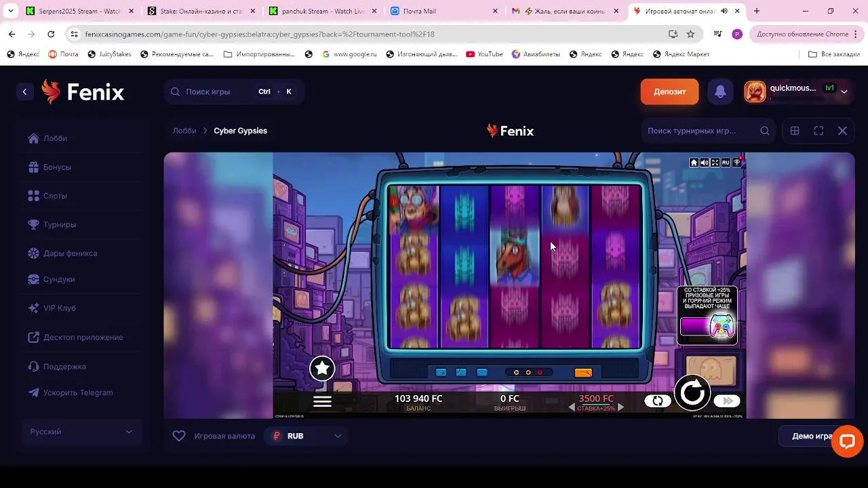
Task: Toggle the +25% bet boost switch
Action: pos(707,327)
